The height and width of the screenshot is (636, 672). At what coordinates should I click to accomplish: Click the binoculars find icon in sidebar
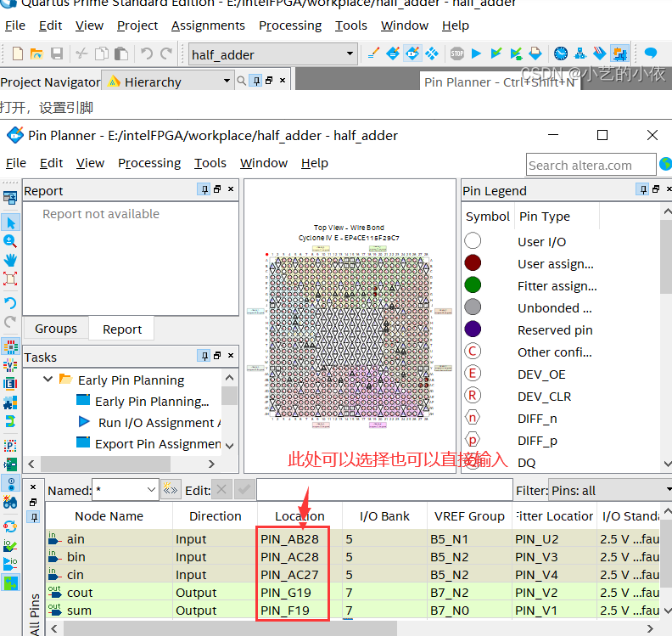(x=10, y=502)
